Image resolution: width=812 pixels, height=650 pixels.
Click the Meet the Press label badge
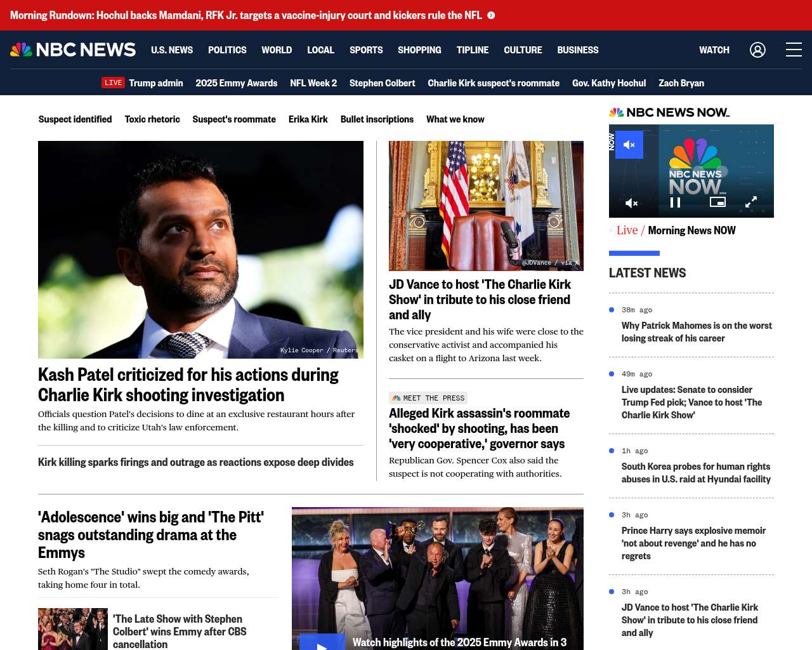pyautogui.click(x=428, y=398)
